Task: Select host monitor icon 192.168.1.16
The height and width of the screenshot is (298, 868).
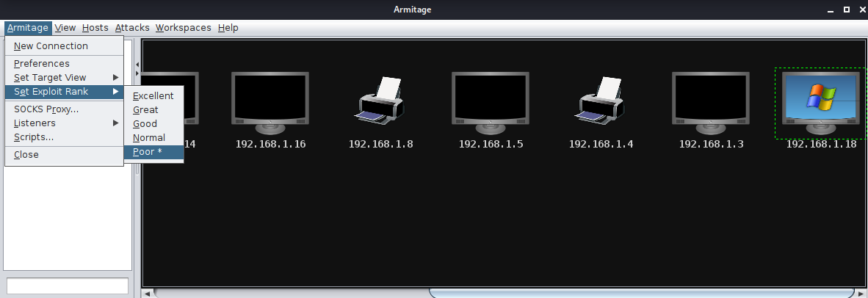Action: pos(270,103)
